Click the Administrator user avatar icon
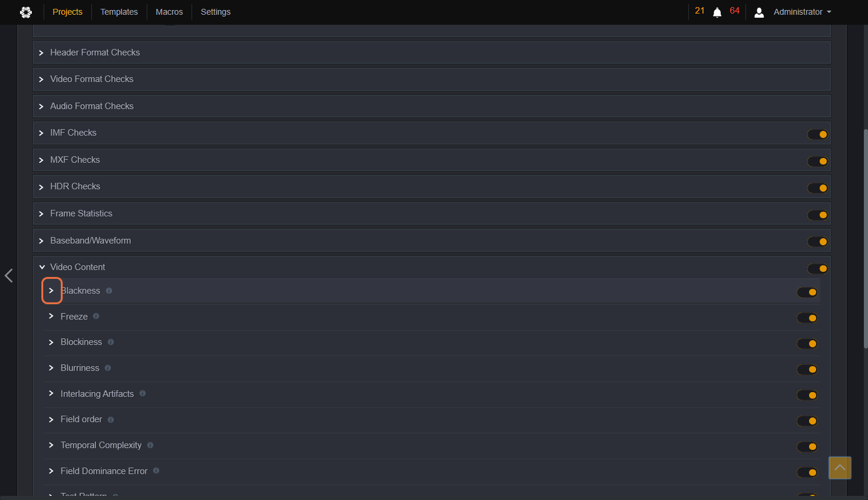Viewport: 868px width, 500px height. [x=759, y=12]
